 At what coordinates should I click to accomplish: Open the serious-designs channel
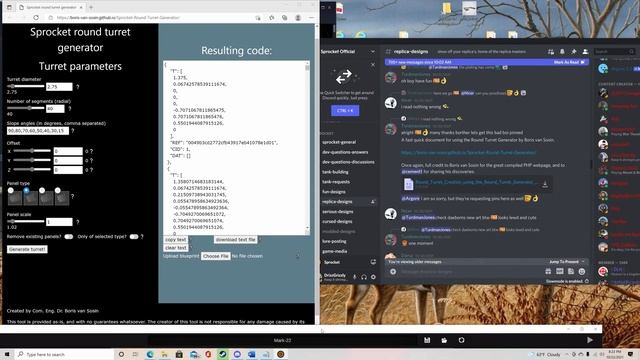click(x=338, y=211)
